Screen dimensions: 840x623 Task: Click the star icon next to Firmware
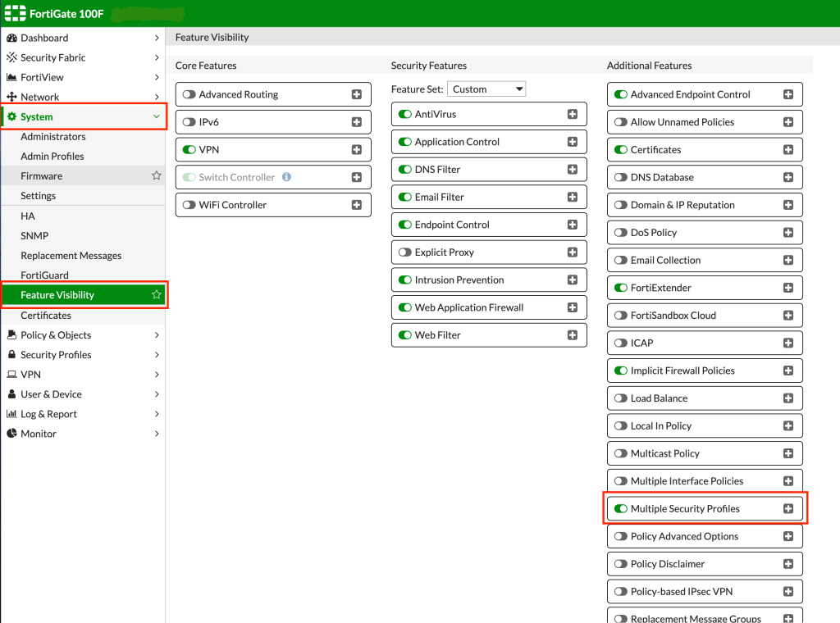155,175
